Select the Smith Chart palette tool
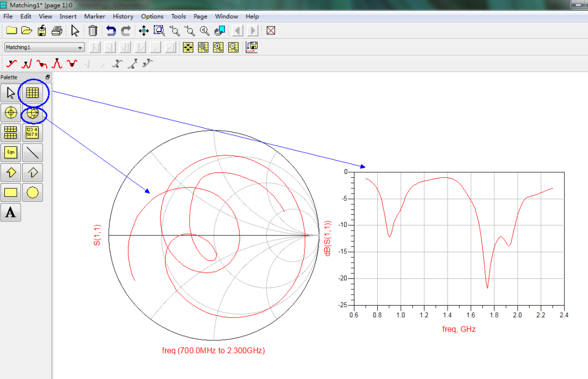The width and height of the screenshot is (588, 379). pos(32,113)
